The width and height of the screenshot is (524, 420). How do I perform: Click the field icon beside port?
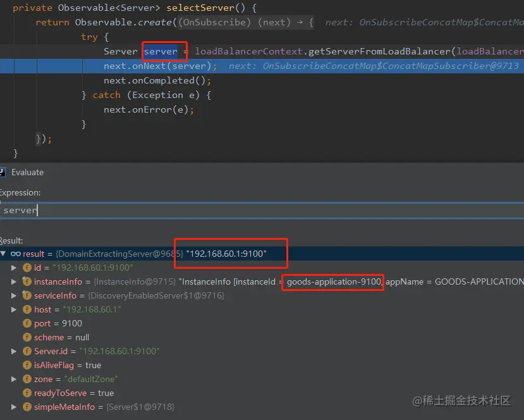(27, 323)
